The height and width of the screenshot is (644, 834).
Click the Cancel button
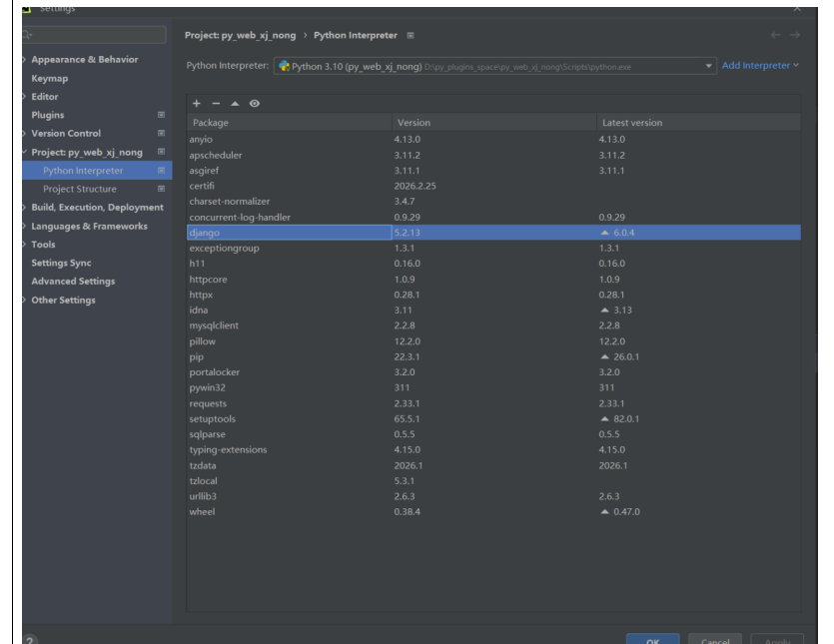click(x=715, y=639)
